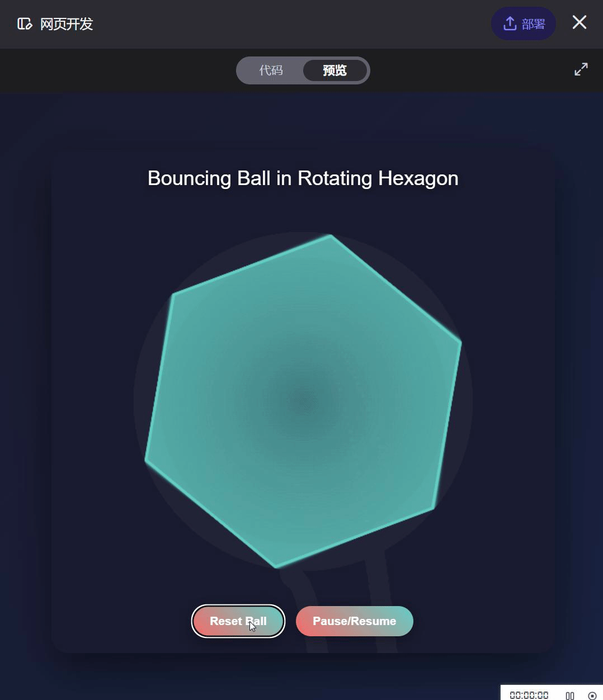The image size is (603, 700).
Task: Click the hexagon's topmost vertex
Action: click(331, 237)
